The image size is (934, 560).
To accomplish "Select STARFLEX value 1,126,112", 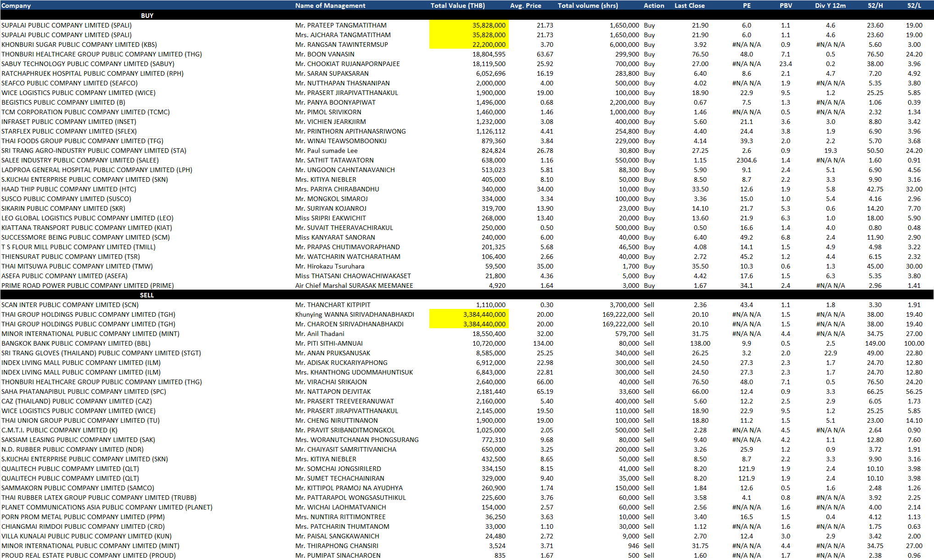I will coord(490,131).
